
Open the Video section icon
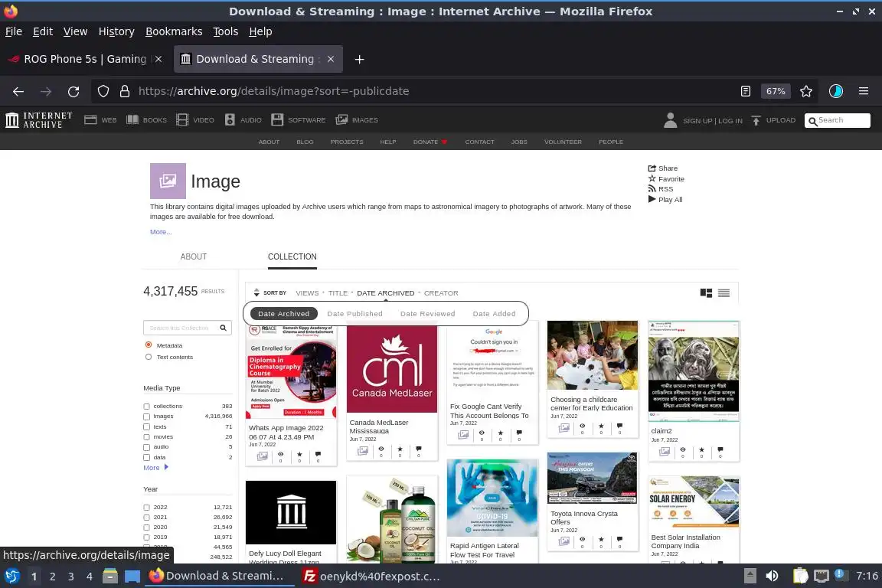click(x=181, y=120)
